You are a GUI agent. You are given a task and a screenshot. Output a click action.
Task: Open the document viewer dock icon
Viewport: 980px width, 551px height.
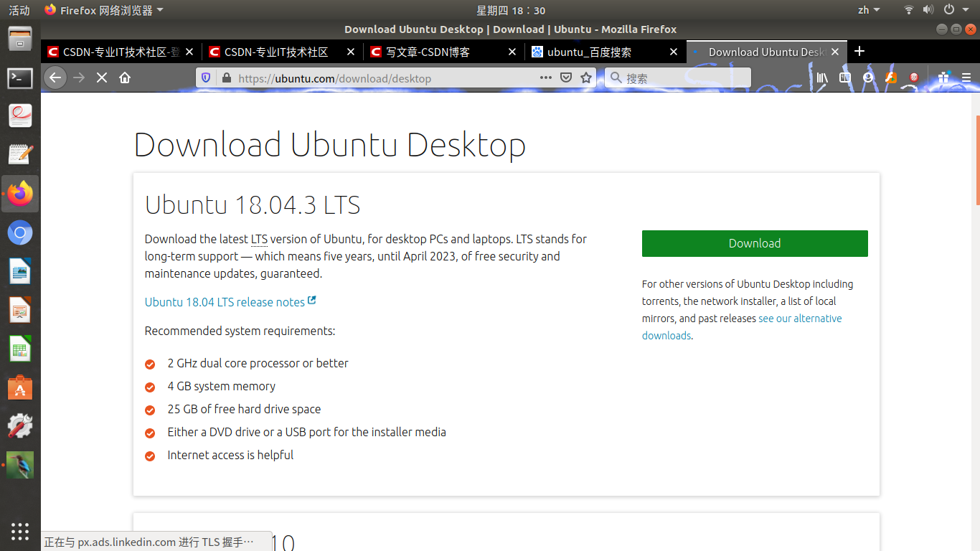20,116
